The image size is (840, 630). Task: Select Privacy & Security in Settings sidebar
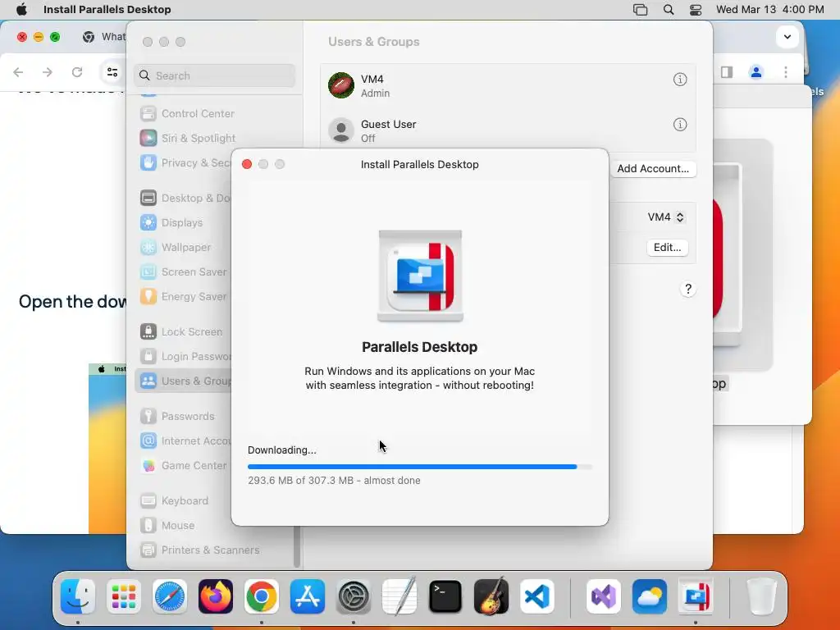[x=184, y=163]
